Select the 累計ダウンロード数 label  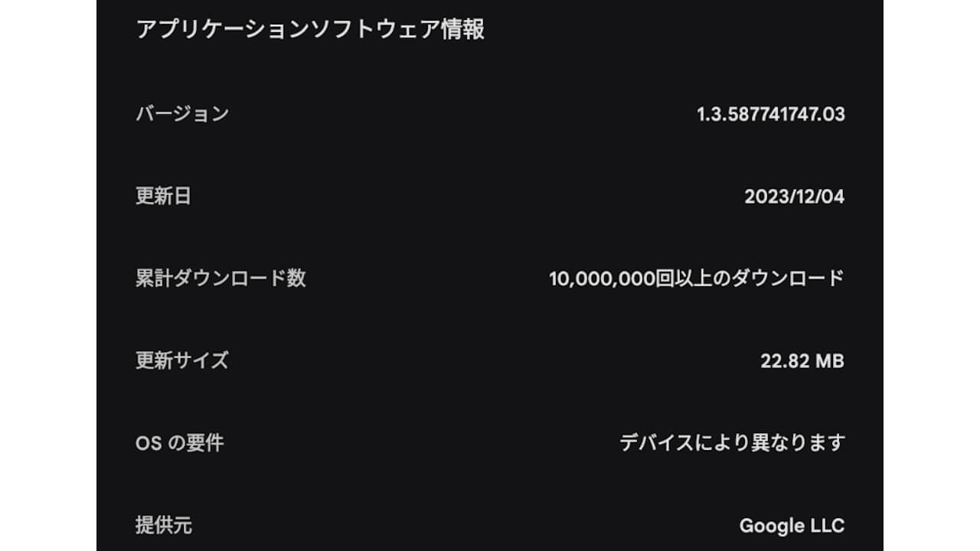(220, 279)
